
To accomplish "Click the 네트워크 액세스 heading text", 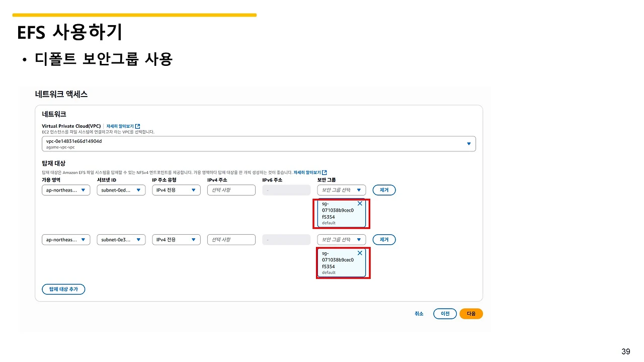I will (61, 94).
